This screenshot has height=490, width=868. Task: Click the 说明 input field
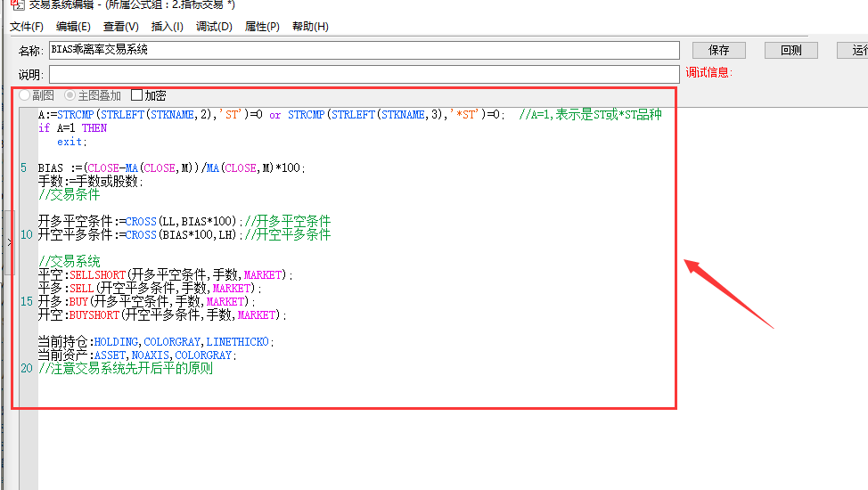click(364, 74)
